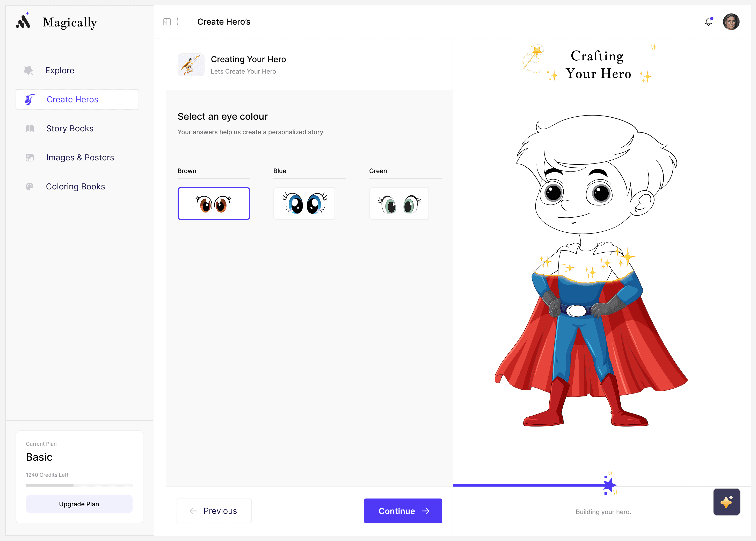This screenshot has width=756, height=541.
Task: Navigate to Images & Posters
Action: click(x=80, y=158)
